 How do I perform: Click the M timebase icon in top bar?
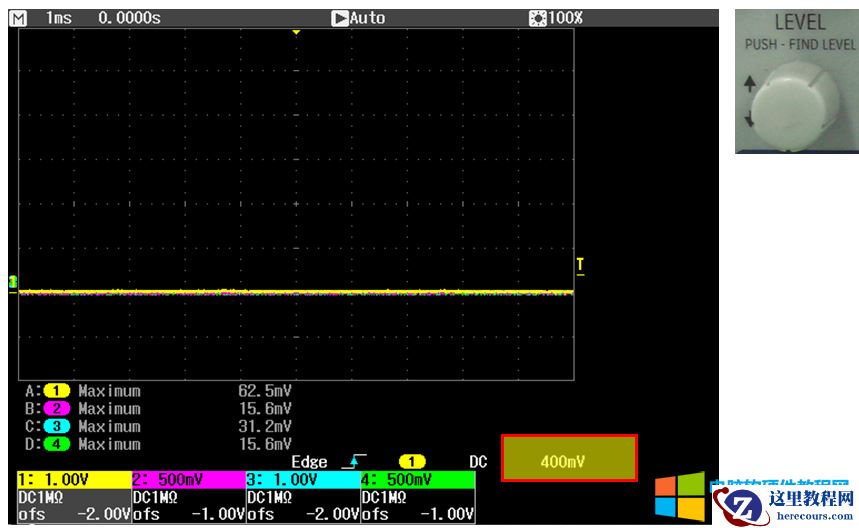20,18
